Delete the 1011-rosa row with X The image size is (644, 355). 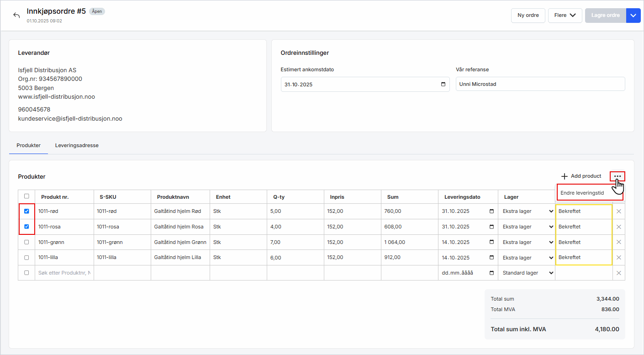click(619, 227)
